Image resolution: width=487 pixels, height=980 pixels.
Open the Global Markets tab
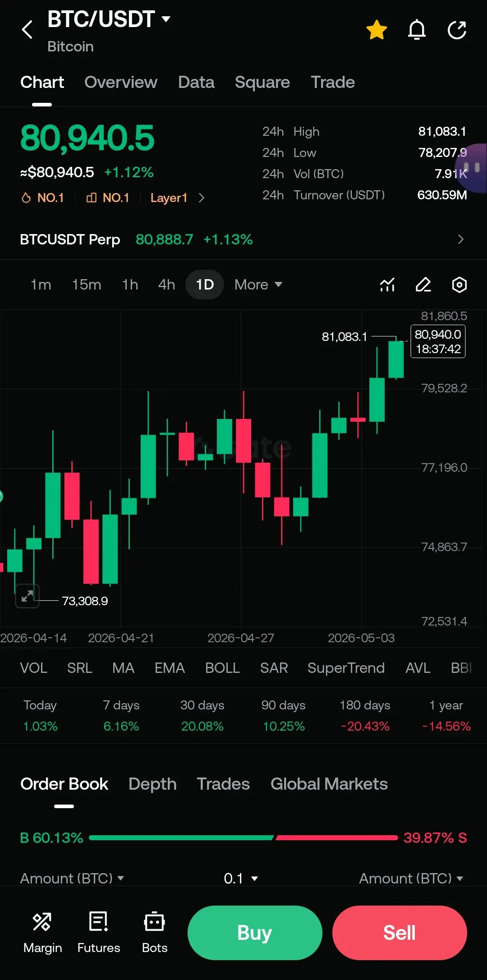[x=329, y=784]
